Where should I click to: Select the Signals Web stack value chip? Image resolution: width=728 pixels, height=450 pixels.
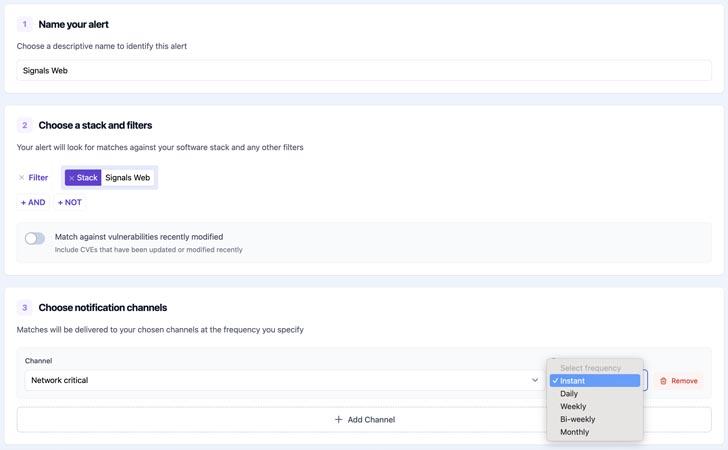pyautogui.click(x=128, y=178)
